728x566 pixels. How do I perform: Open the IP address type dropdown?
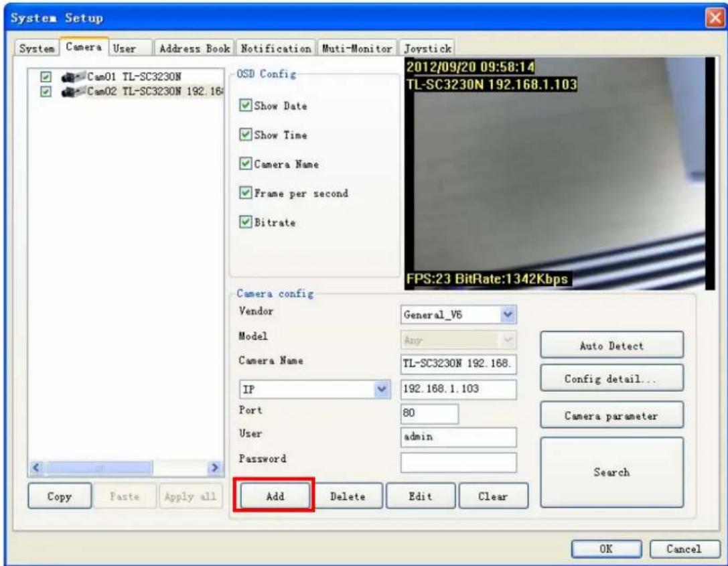315,389
